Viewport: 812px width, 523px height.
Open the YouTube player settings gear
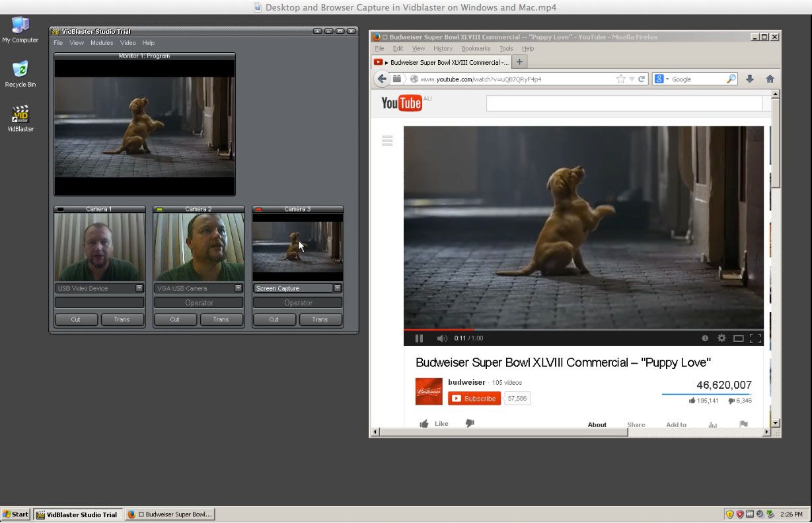(x=721, y=338)
